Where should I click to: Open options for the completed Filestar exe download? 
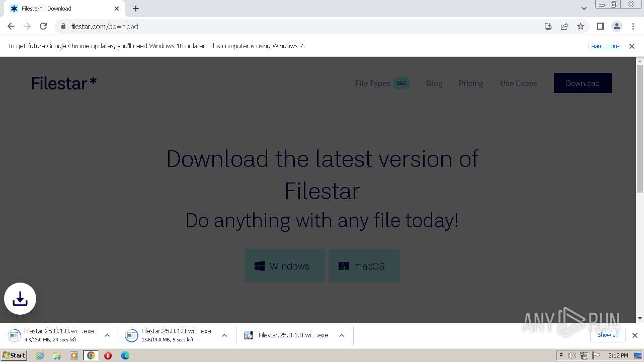coord(342,335)
